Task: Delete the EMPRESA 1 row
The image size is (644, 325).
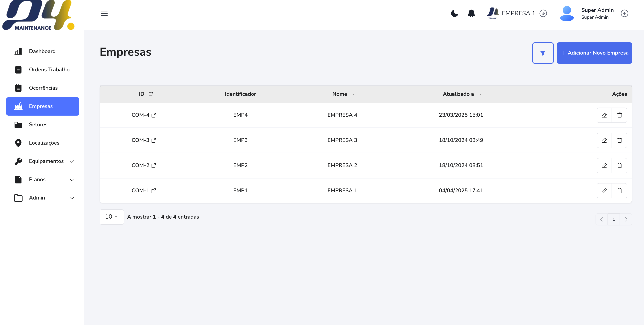Action: (619, 191)
